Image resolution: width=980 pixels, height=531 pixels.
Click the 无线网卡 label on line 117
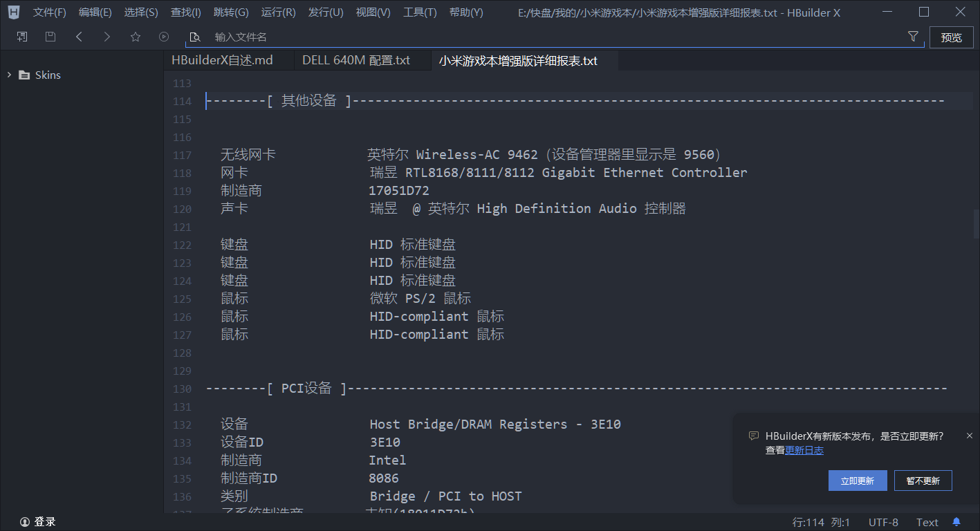coord(248,155)
